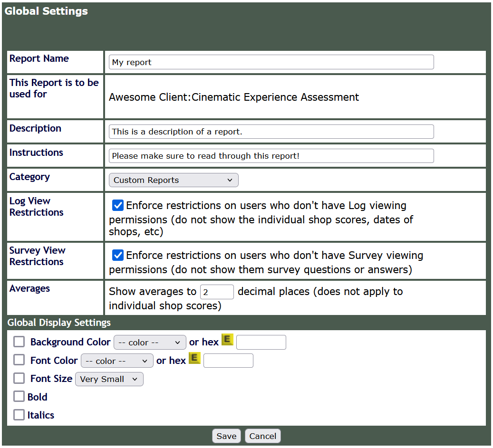This screenshot has width=493, height=448.
Task: Open the Font Color color dropdown
Action: [x=117, y=361]
